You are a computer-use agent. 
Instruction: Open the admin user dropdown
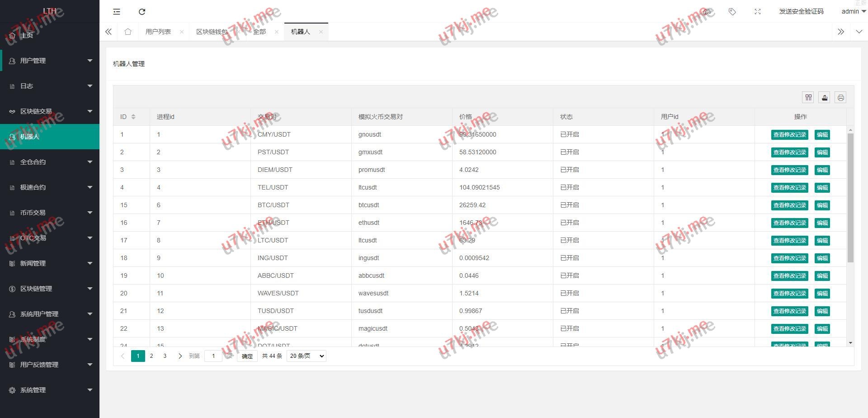tap(853, 12)
